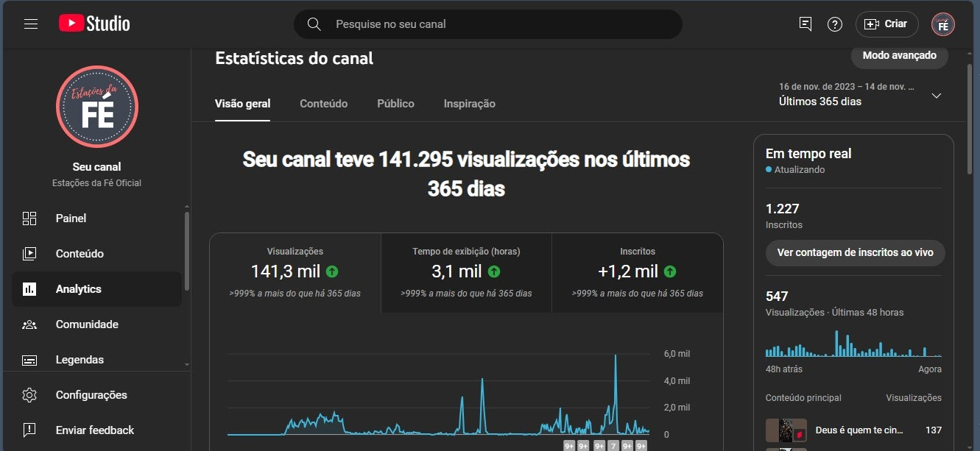The image size is (980, 451).
Task: Click the thumbnail of Deus é quem te cin... video
Action: tap(786, 430)
